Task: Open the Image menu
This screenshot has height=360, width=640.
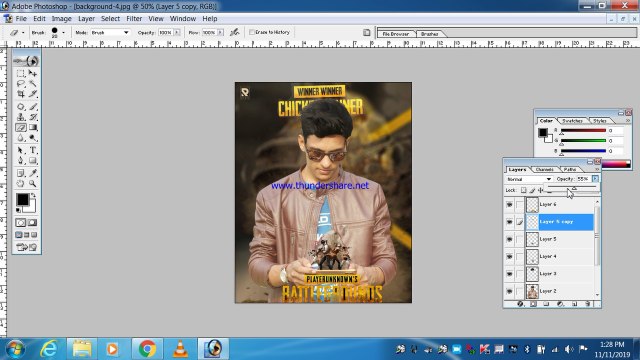Action: [62, 19]
